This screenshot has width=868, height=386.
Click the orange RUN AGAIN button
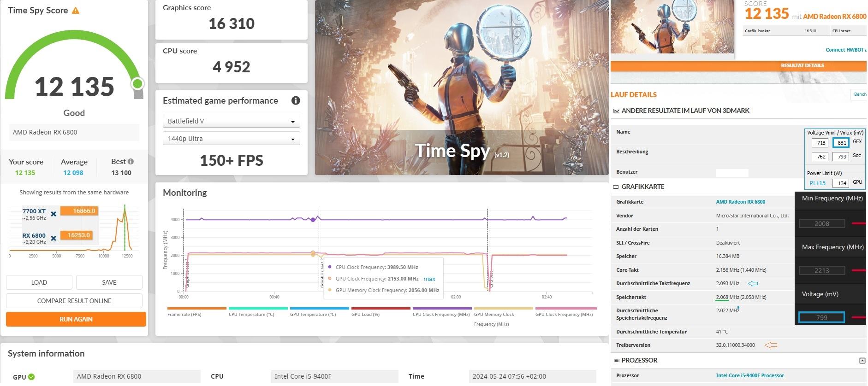[76, 319]
